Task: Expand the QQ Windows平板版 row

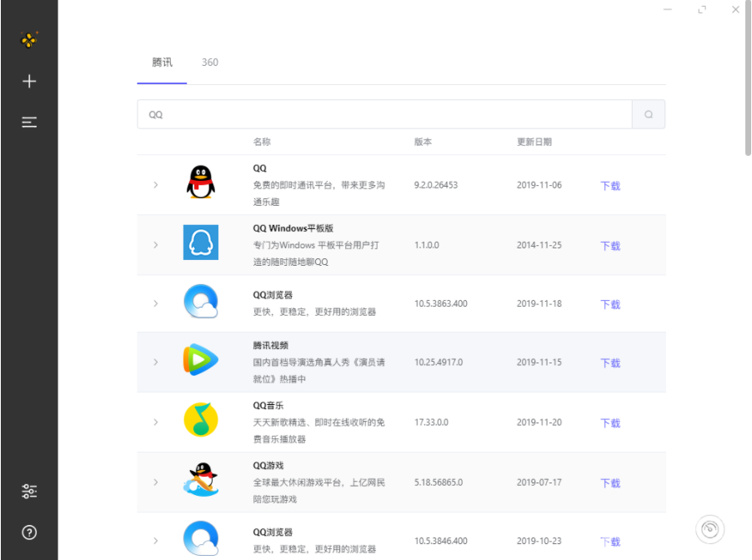Action: click(x=155, y=245)
